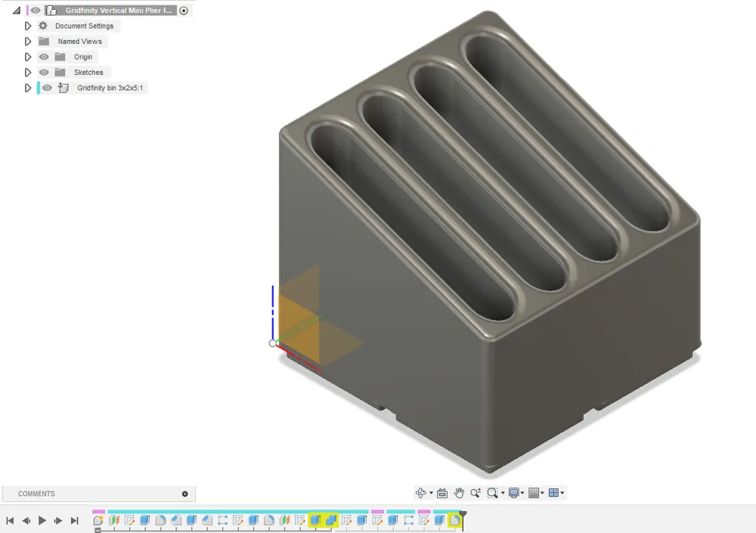The image size is (756, 533).
Task: Hide the Sketches folder
Action: coord(44,72)
